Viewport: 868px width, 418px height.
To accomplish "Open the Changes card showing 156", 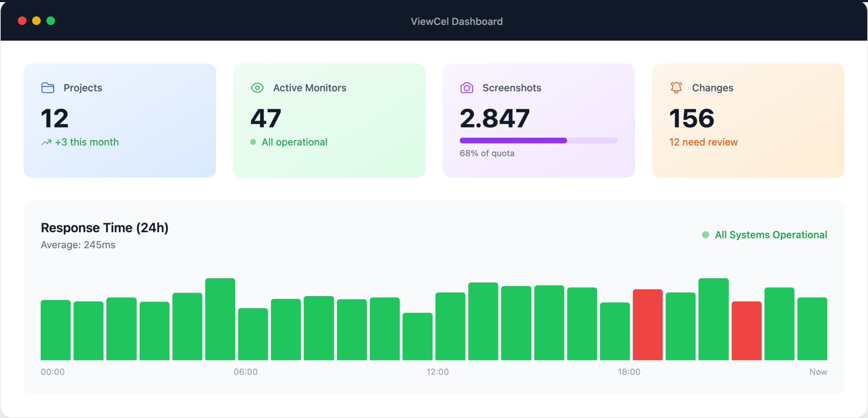I will coord(748,120).
